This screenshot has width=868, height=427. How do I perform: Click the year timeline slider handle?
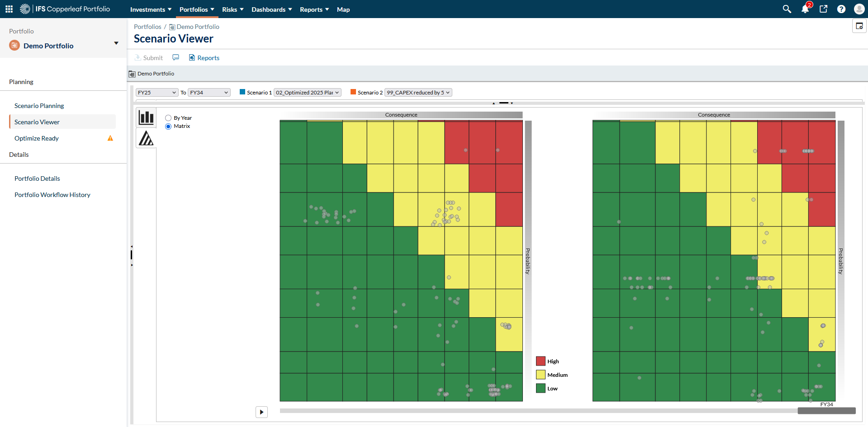tap(826, 411)
